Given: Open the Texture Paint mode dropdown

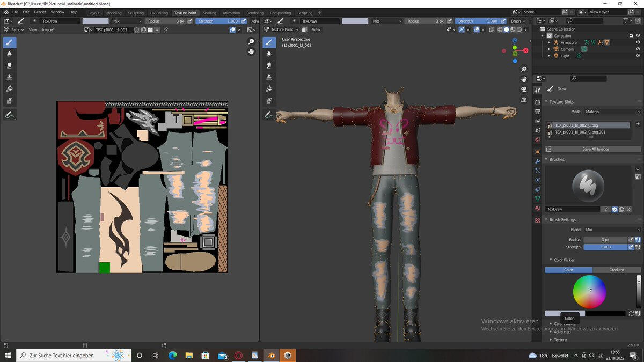Looking at the screenshot, I should click(x=282, y=29).
